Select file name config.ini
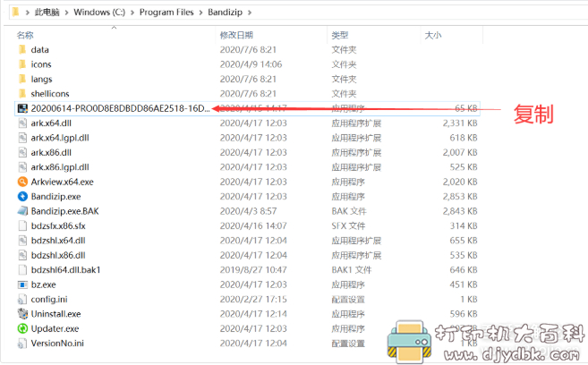This screenshot has height=365, width=588. pyautogui.click(x=49, y=300)
